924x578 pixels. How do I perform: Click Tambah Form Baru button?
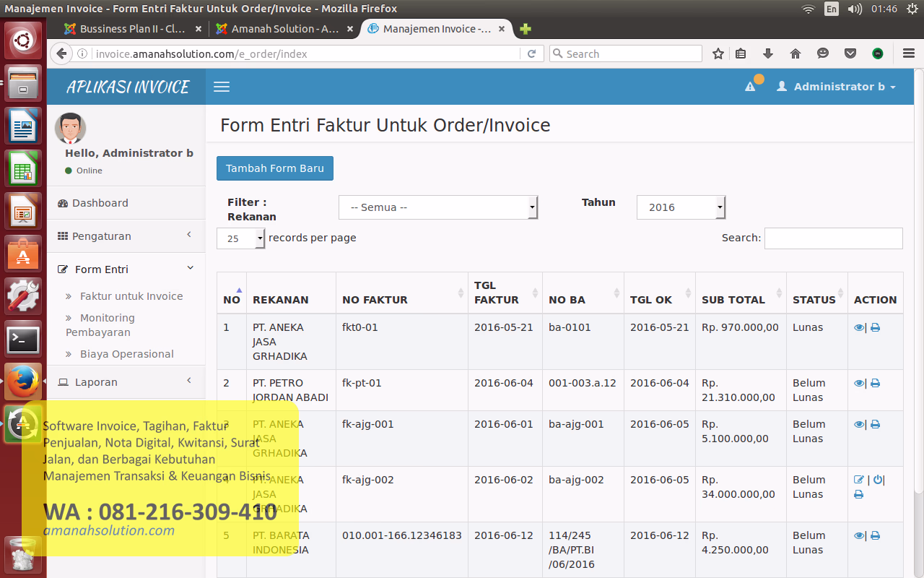pyautogui.click(x=275, y=168)
